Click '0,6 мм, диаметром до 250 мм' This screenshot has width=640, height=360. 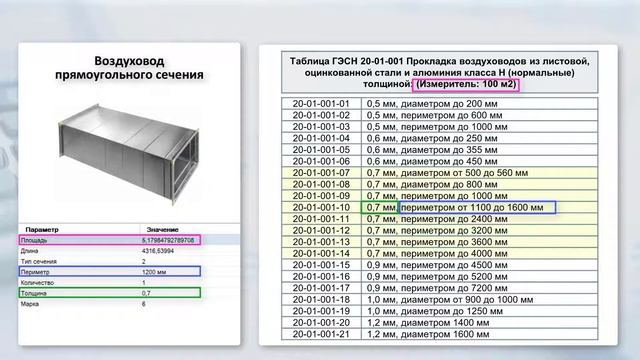pyautogui.click(x=432, y=138)
